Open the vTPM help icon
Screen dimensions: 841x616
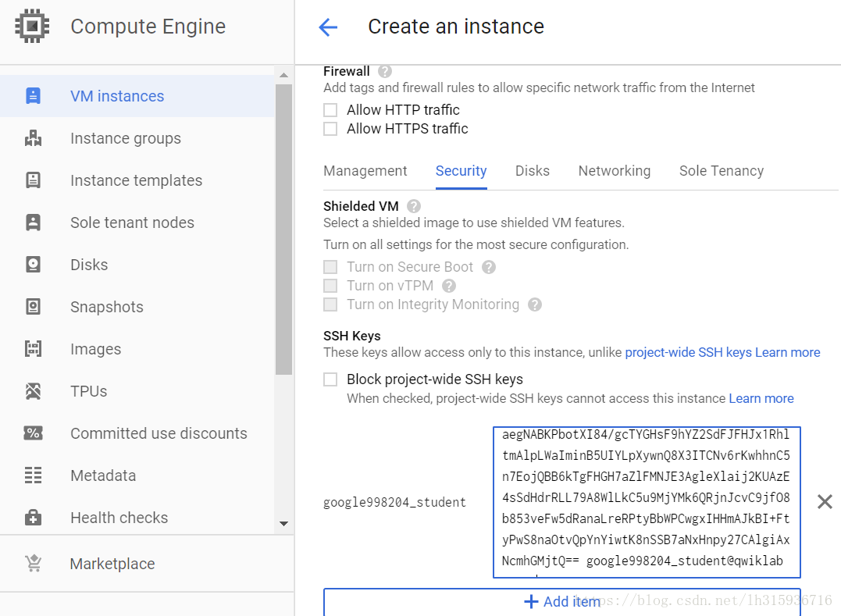449,286
